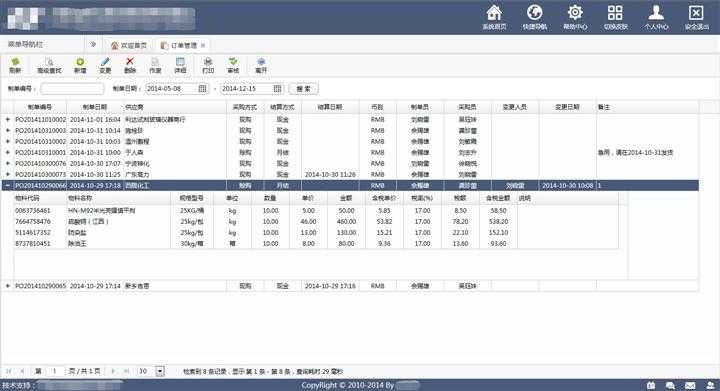Open calendar picker for start date 2014-05-08

click(x=202, y=89)
